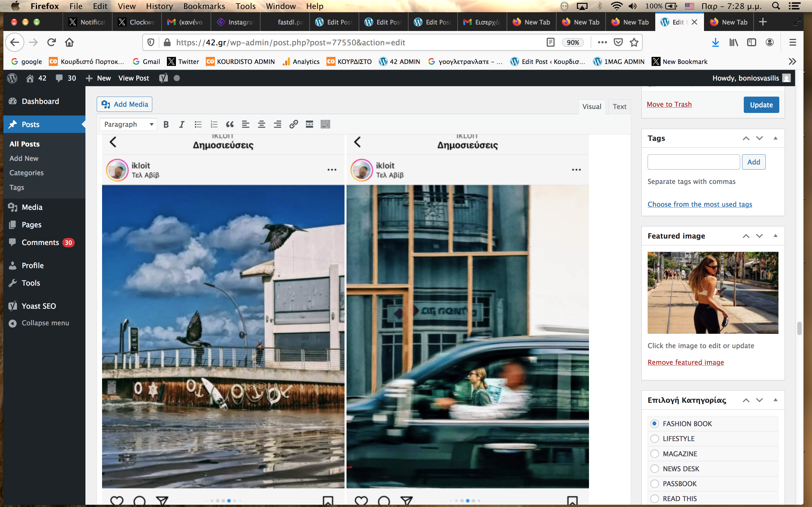Viewport: 812px width, 507px height.
Task: Open the Bookmarks menu in menu bar
Action: click(204, 6)
